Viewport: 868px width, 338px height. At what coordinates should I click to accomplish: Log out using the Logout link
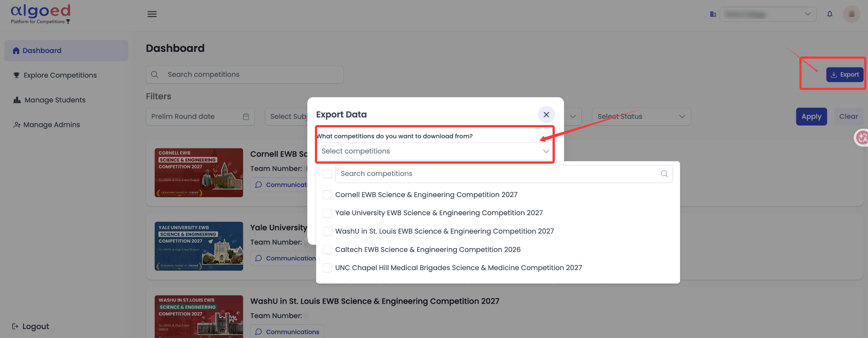(x=31, y=327)
